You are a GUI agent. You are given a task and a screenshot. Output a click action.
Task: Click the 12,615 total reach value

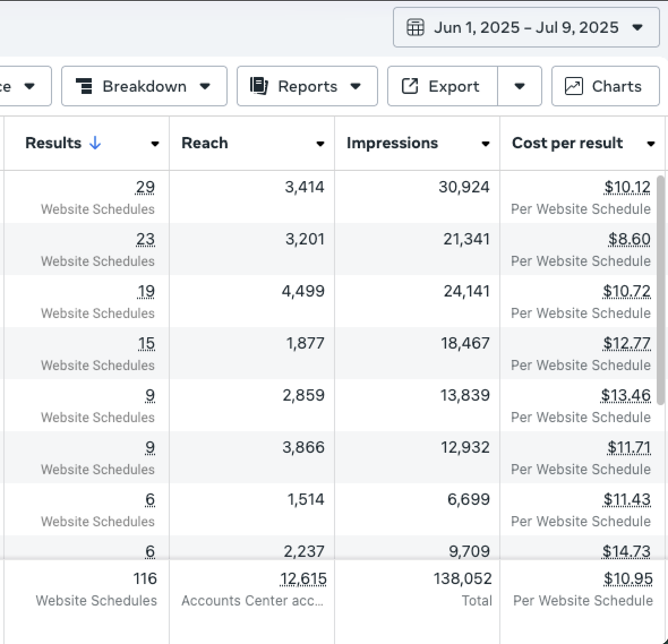point(303,578)
